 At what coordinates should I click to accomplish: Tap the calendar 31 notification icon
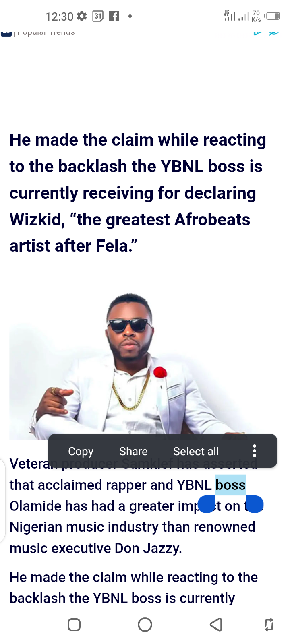click(x=98, y=16)
